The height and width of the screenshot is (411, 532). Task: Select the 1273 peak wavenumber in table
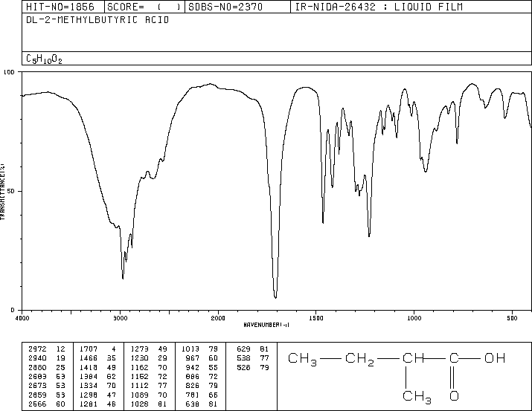(139, 349)
